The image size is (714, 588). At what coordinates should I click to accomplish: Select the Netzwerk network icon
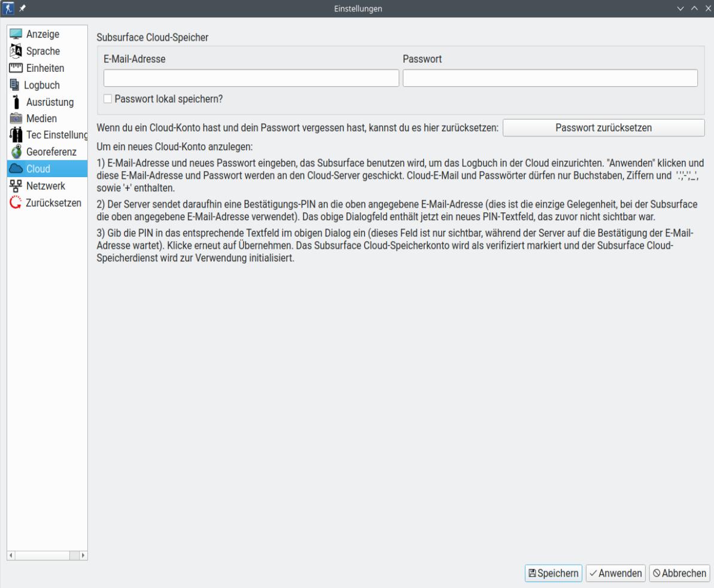[x=16, y=185]
